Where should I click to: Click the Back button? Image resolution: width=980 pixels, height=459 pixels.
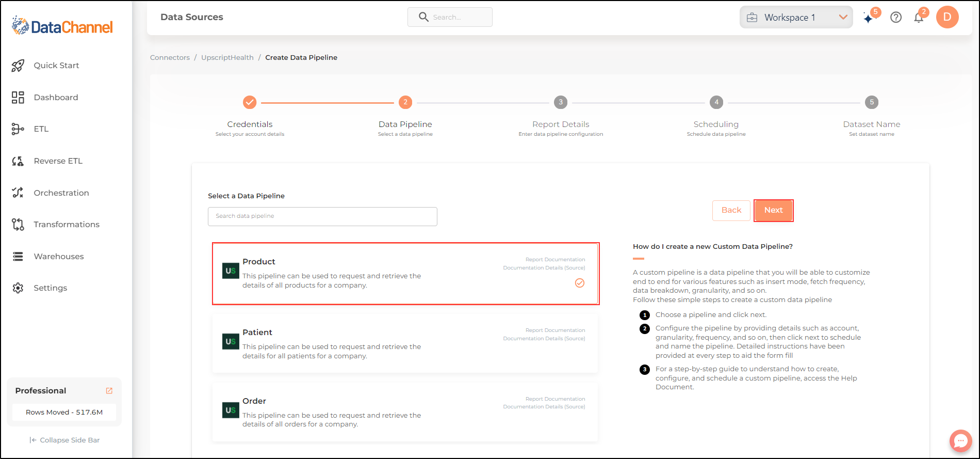point(731,210)
